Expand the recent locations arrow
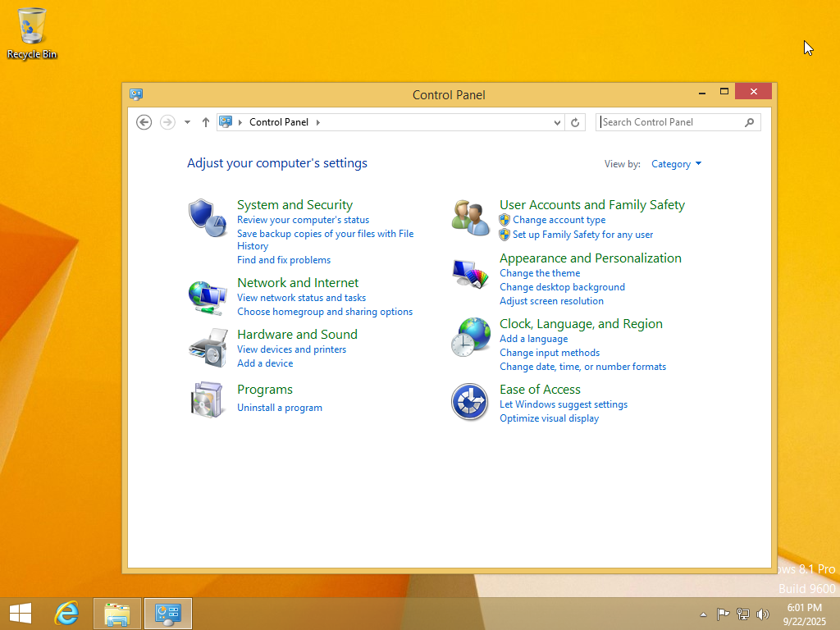The height and width of the screenshot is (630, 840). (187, 122)
